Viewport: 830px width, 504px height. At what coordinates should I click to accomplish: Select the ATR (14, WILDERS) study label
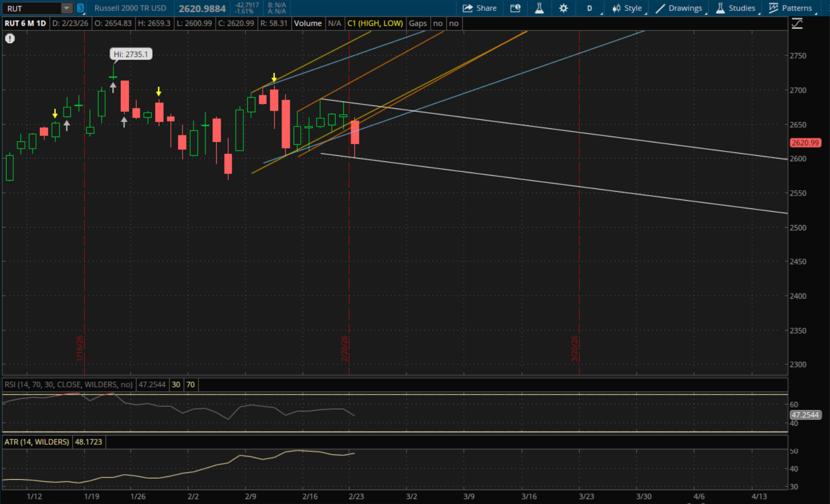point(37,442)
